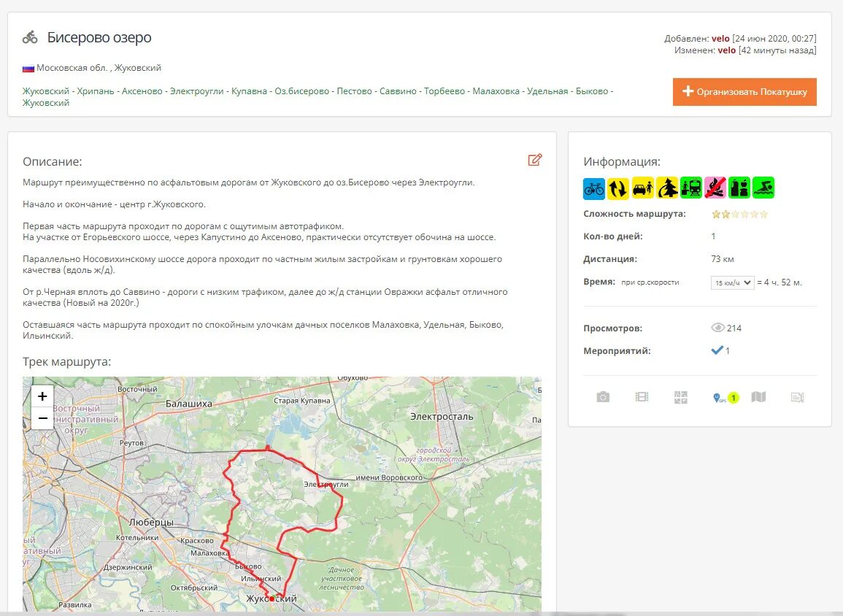This screenshot has height=616, width=843.
Task: Click the Оз.бисерово waypoint link
Action: [301, 91]
